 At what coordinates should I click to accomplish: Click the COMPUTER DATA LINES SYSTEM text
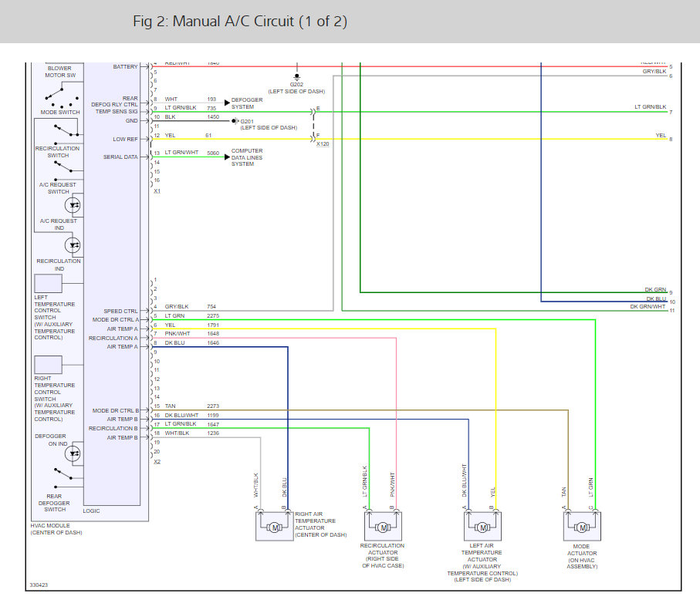point(247,157)
